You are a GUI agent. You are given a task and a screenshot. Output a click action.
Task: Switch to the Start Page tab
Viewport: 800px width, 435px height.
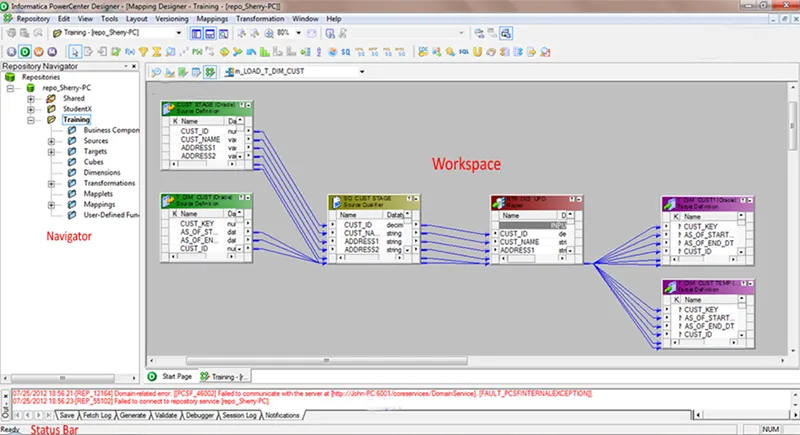170,376
